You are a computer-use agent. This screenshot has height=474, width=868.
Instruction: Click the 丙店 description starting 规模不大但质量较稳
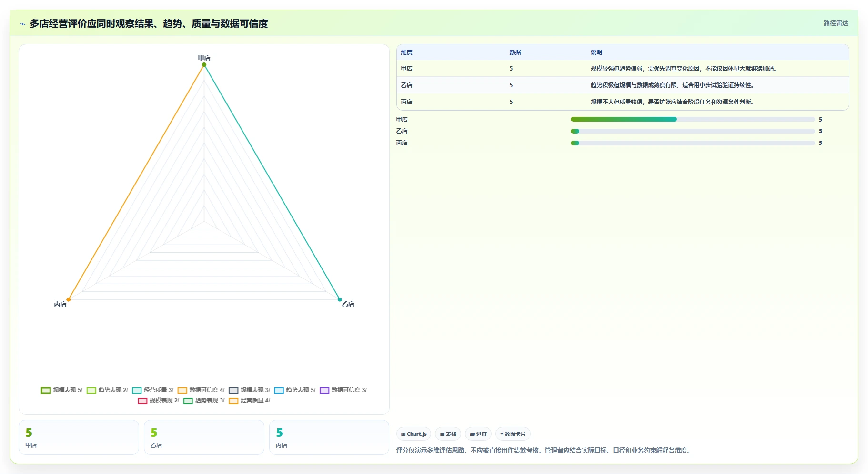tap(672, 102)
